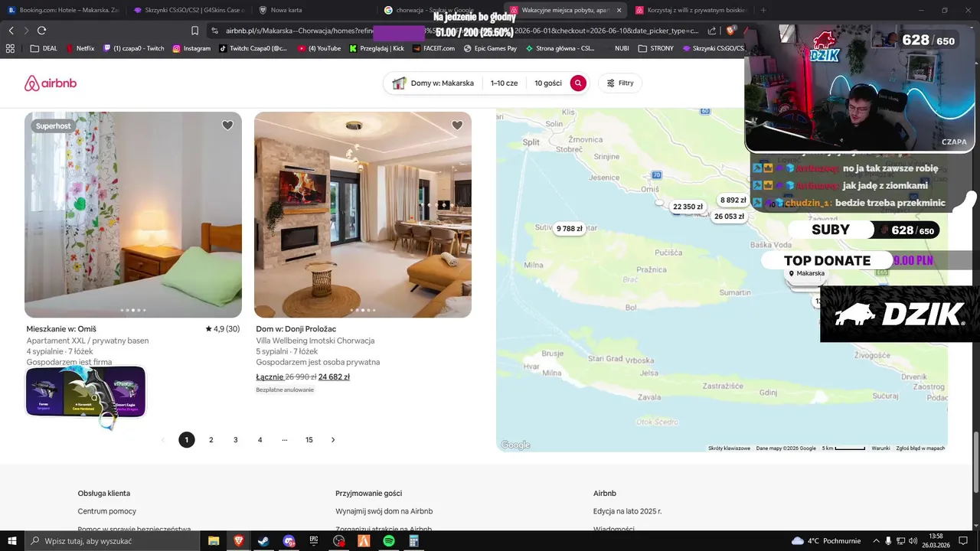980x551 pixels.
Task: Click the 8 892 zł map price marker
Action: tap(733, 200)
